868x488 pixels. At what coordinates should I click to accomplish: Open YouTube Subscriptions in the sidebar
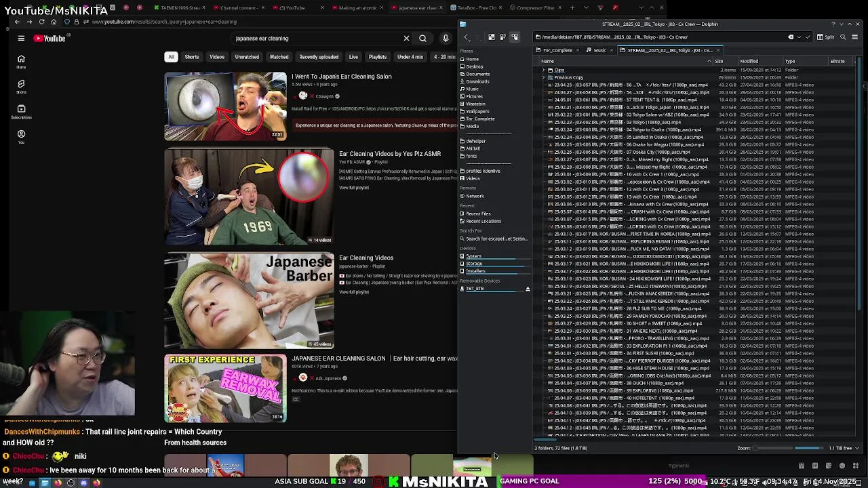click(21, 112)
